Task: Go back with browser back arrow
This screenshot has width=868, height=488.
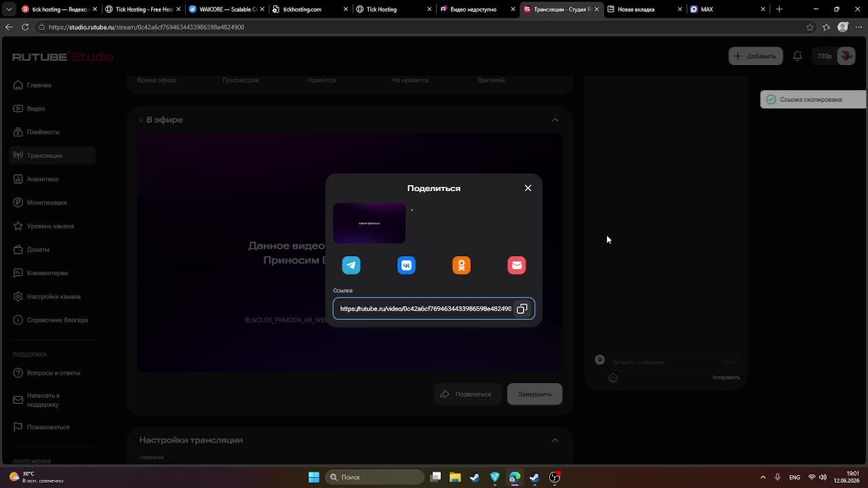Action: point(9,27)
